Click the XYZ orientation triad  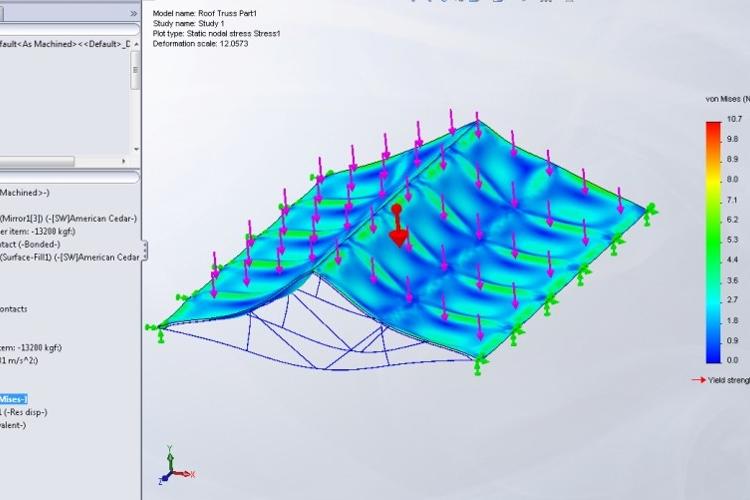(x=175, y=467)
